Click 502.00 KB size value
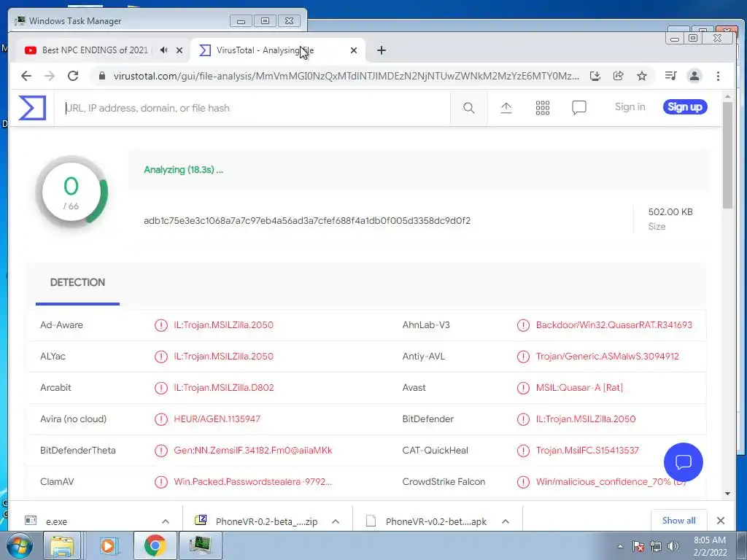The height and width of the screenshot is (560, 747). coord(670,212)
